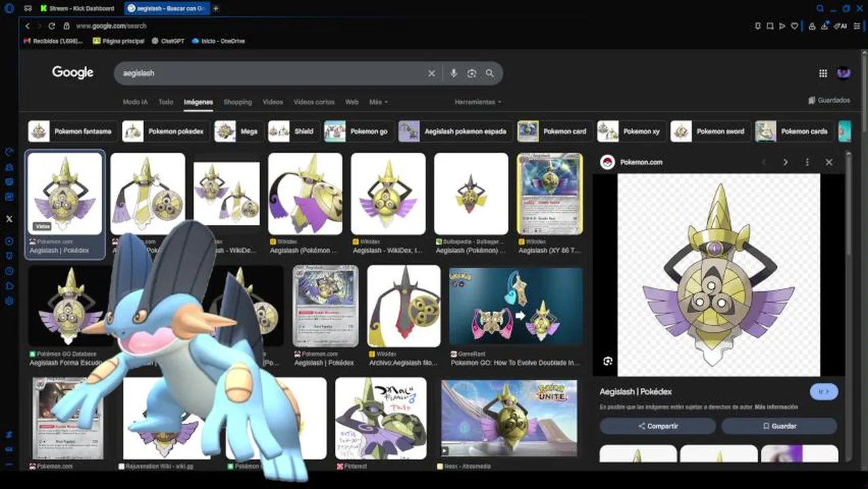
Task: Clear the Google search box with X
Action: click(x=431, y=73)
